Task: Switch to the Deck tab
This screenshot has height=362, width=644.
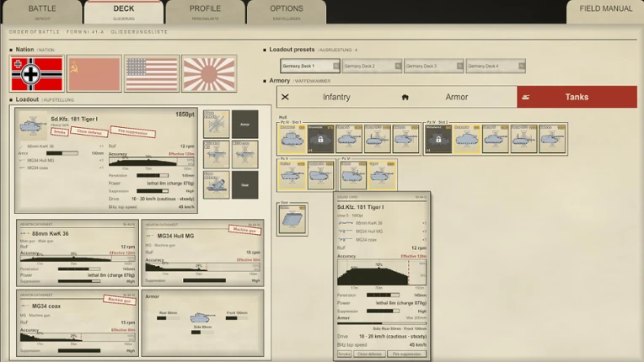Action: pos(124,12)
